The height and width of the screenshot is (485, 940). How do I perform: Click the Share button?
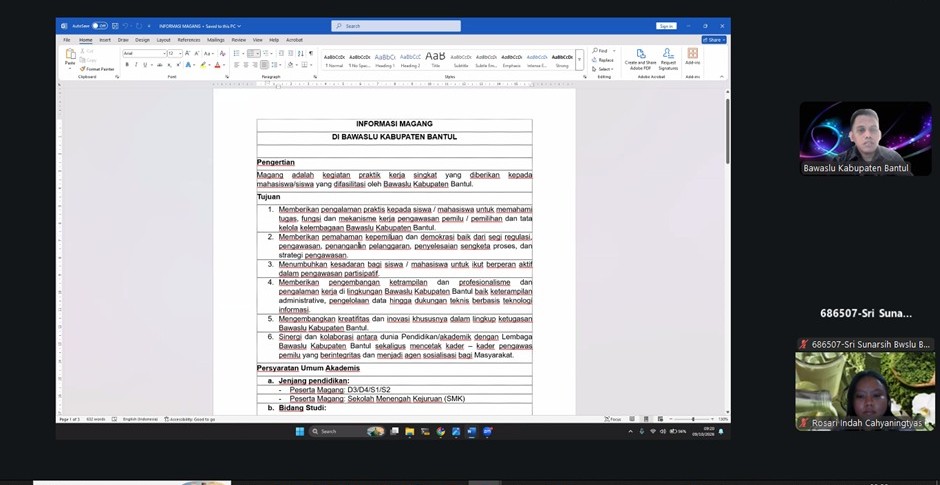(714, 40)
